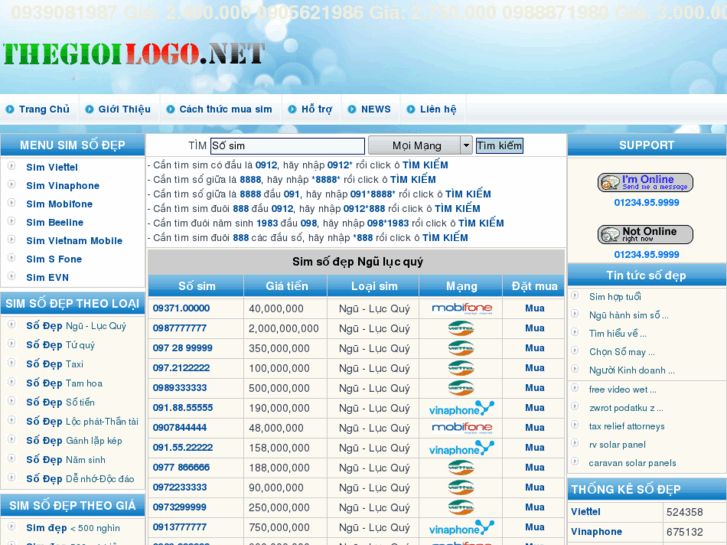The height and width of the screenshot is (545, 727).
Task: Open the Ngũ hành sim số news article
Action: pos(629,315)
